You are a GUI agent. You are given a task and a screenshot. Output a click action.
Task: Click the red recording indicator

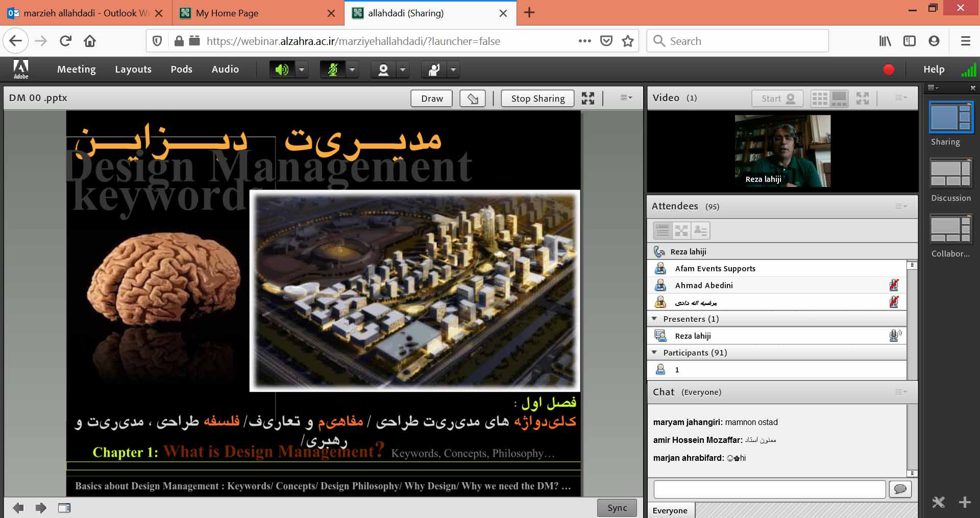pyautogui.click(x=889, y=69)
